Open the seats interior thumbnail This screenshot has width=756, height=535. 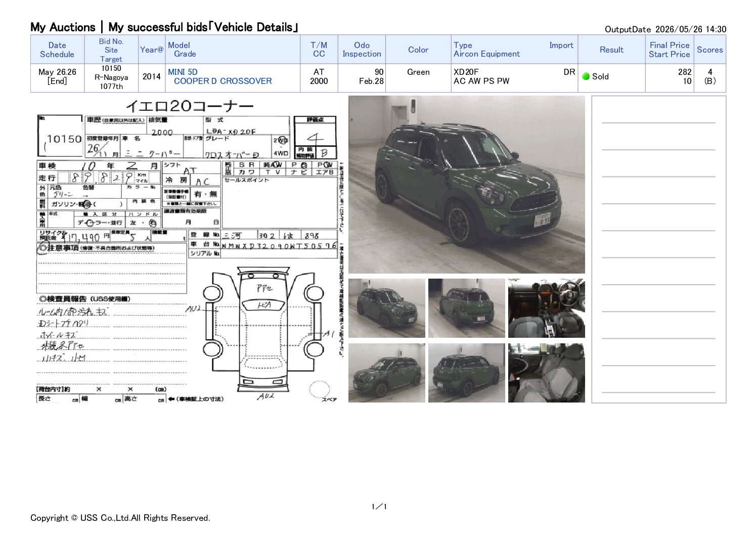(546, 373)
